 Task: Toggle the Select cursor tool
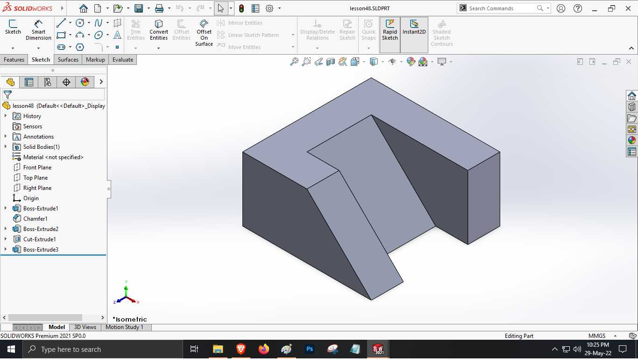[x=221, y=8]
